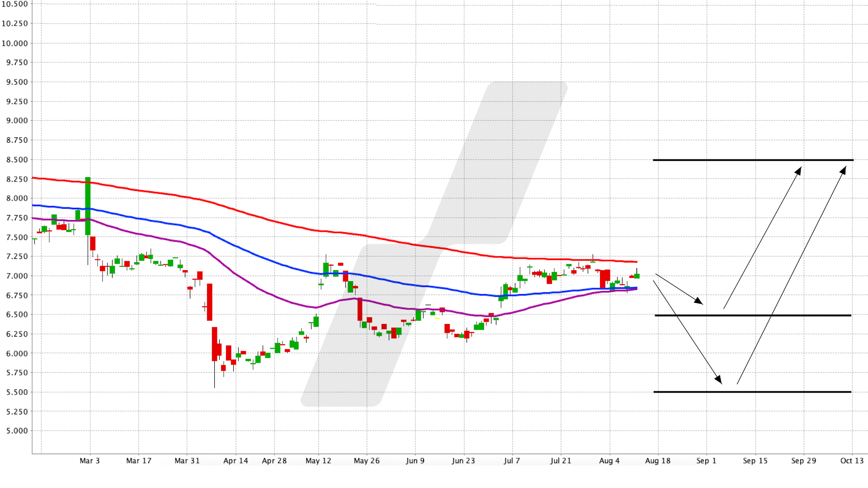Select the Apr 28 date label
The height and width of the screenshot is (488, 868).
pos(274,461)
